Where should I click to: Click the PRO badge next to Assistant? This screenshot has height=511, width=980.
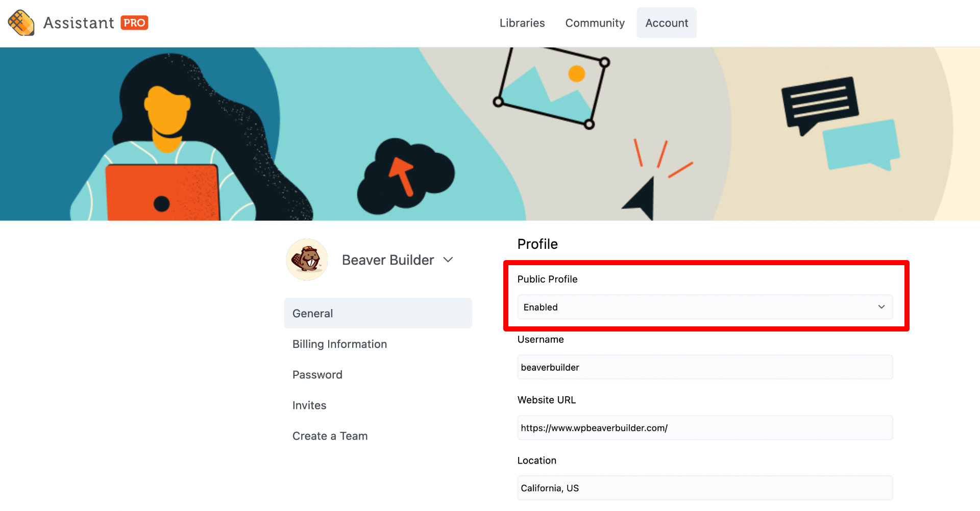coord(135,22)
